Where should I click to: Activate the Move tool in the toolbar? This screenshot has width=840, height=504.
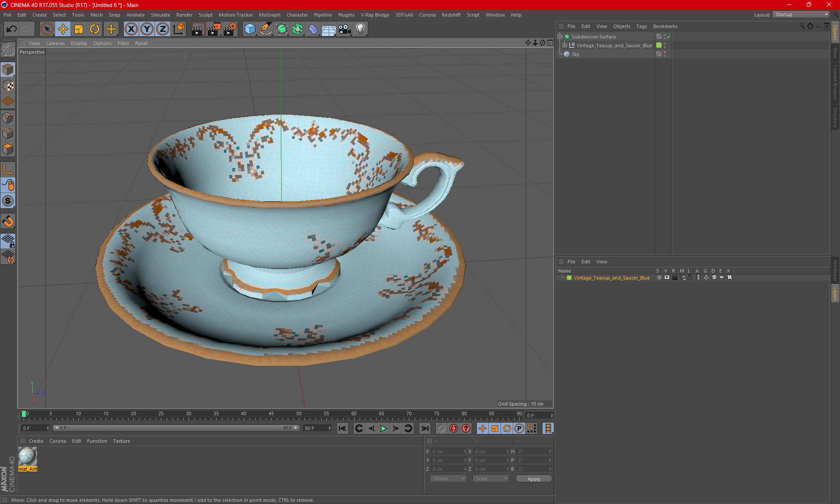[63, 29]
